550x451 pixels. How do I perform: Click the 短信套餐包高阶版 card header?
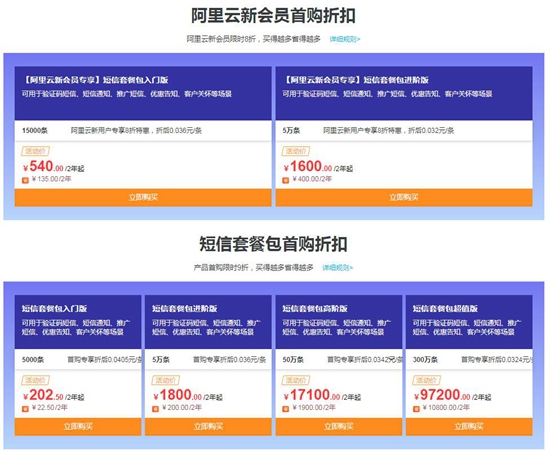(x=338, y=322)
